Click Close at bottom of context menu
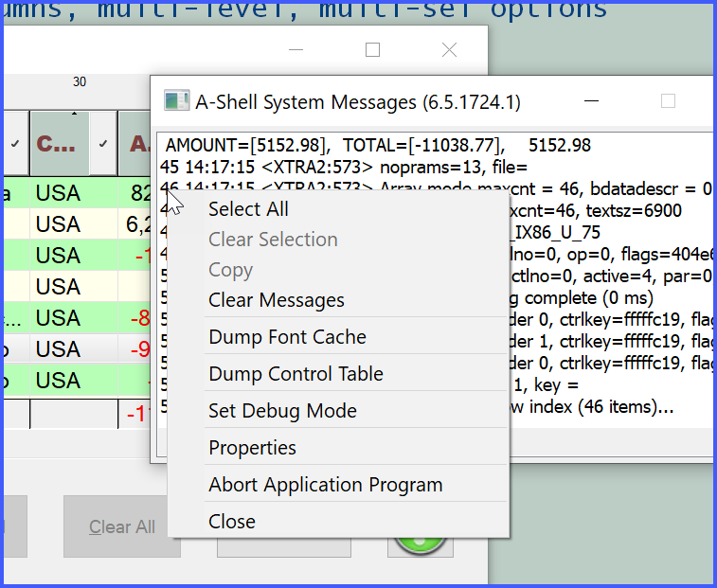717x588 pixels. tap(232, 522)
